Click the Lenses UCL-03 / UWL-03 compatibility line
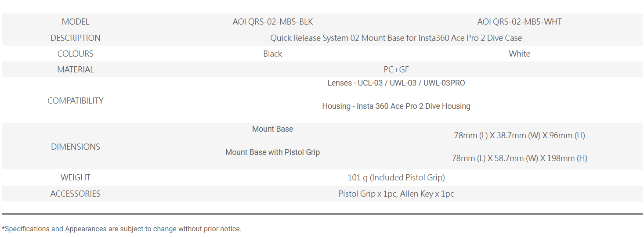Image resolution: width=644 pixels, height=237 pixels. click(396, 83)
